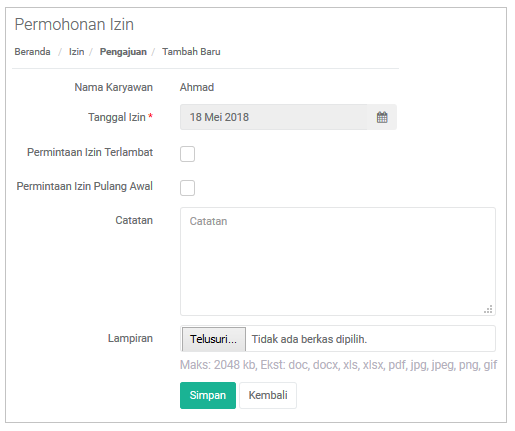Navigate to the Izin breadcrumb

pos(76,52)
